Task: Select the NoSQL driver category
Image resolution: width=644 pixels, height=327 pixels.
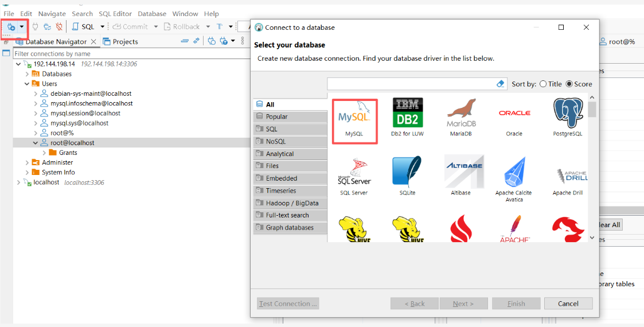Action: [290, 141]
